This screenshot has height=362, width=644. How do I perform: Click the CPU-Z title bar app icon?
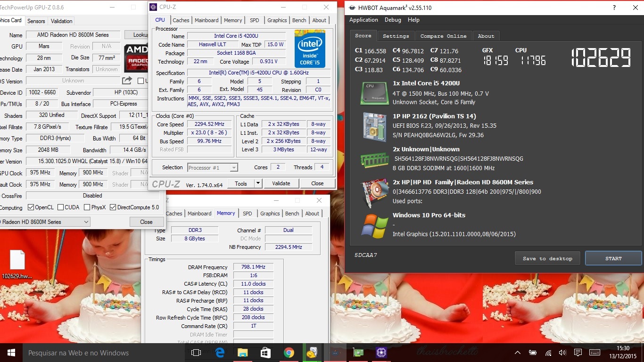point(154,7)
